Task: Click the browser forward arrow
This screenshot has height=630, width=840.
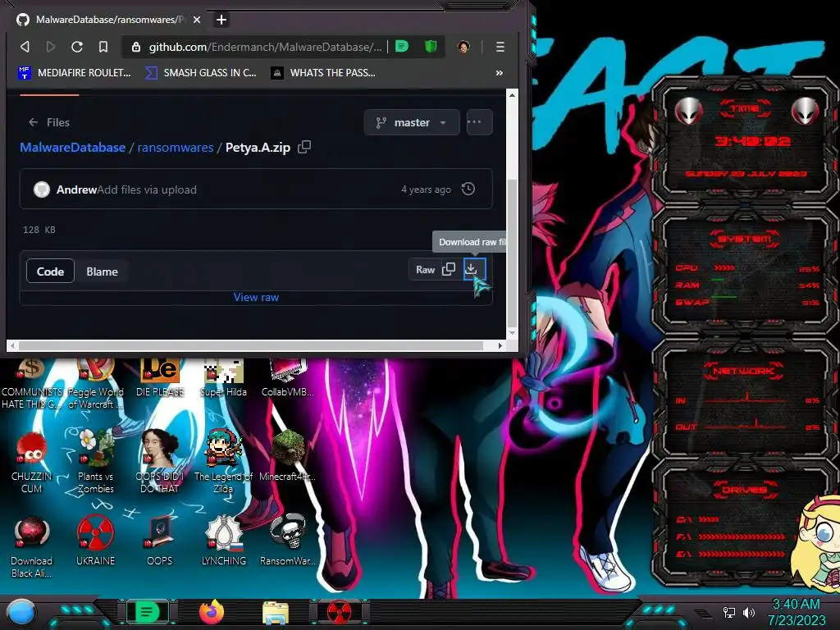Action: (x=50, y=47)
